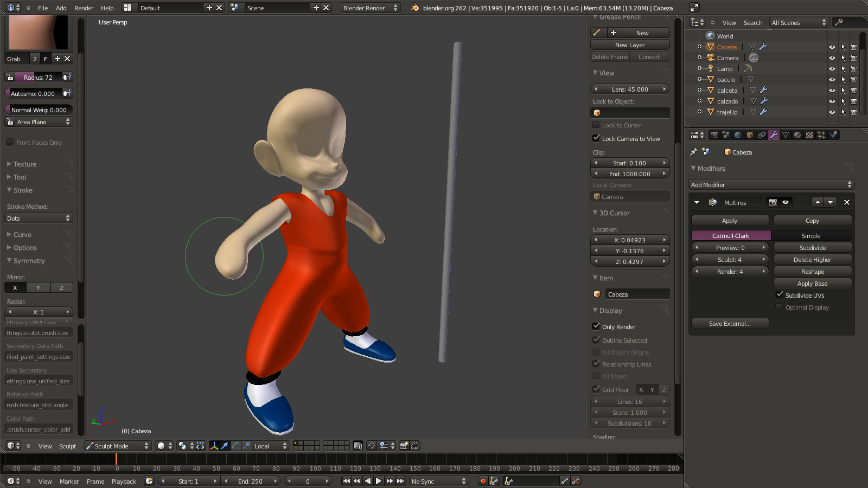Viewport: 868px width, 488px height.
Task: Disable Lock Camera to View checkbox
Action: click(x=596, y=138)
